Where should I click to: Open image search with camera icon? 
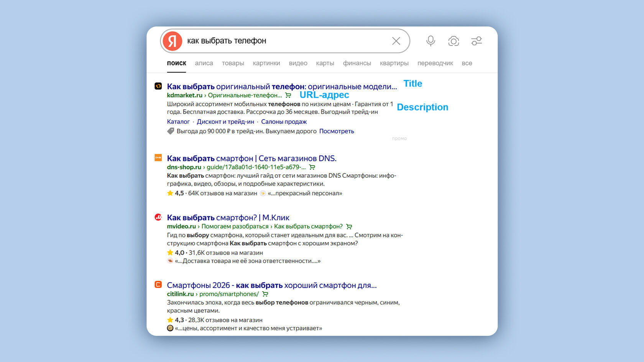click(x=453, y=41)
